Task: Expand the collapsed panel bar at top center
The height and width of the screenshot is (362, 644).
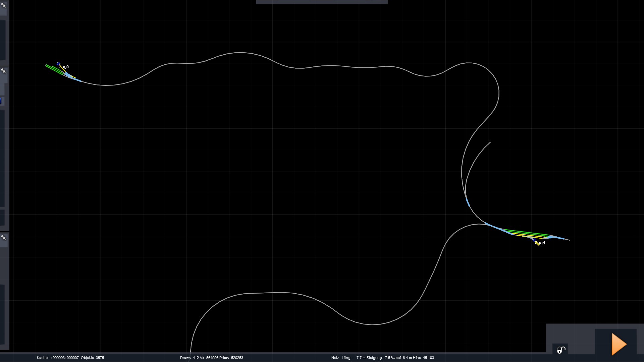Action: point(321,2)
